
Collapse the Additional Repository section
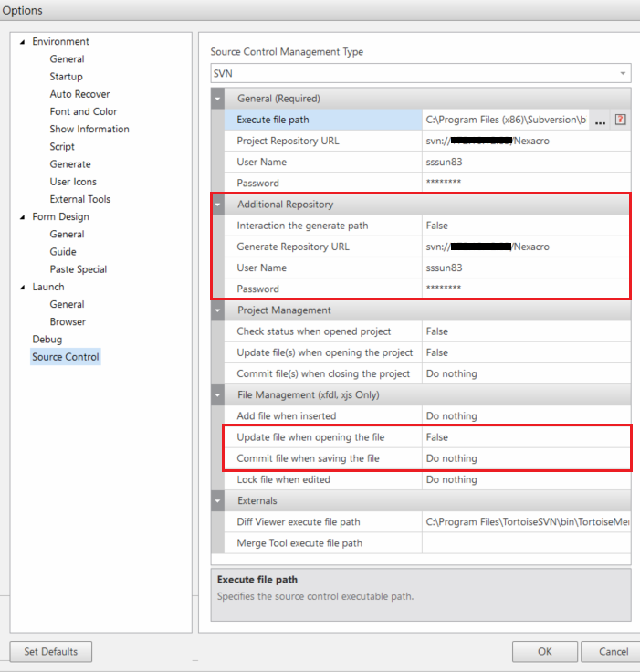pyautogui.click(x=218, y=205)
